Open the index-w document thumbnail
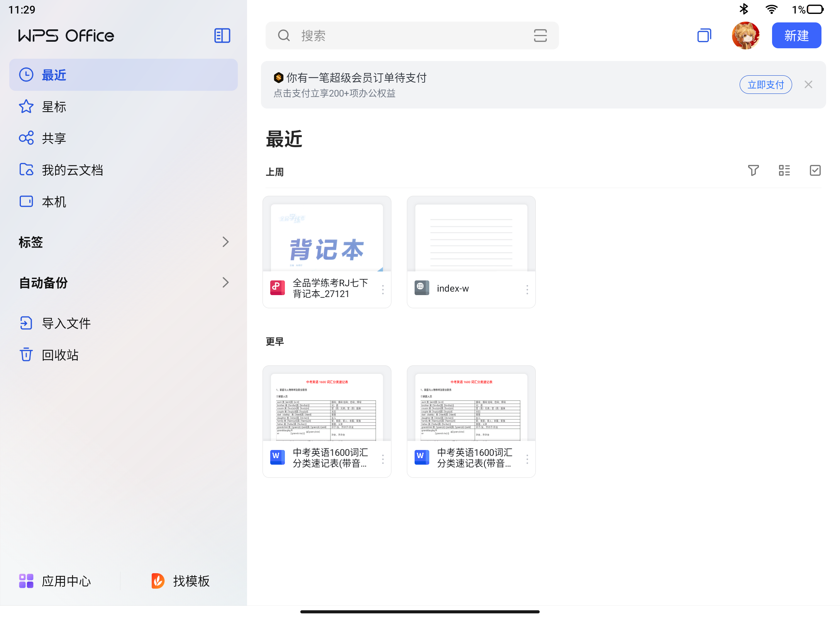The height and width of the screenshot is (618, 840). 471,236
